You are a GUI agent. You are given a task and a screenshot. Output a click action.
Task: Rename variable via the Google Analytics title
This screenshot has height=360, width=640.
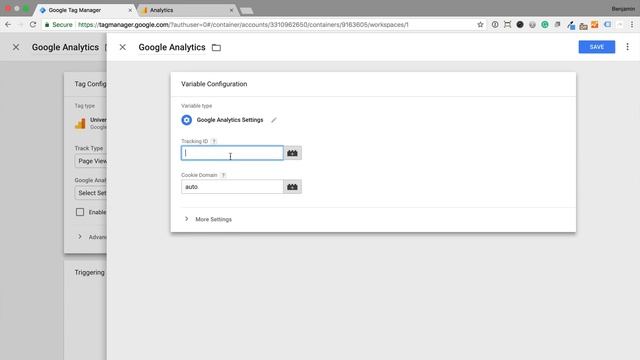pyautogui.click(x=172, y=47)
